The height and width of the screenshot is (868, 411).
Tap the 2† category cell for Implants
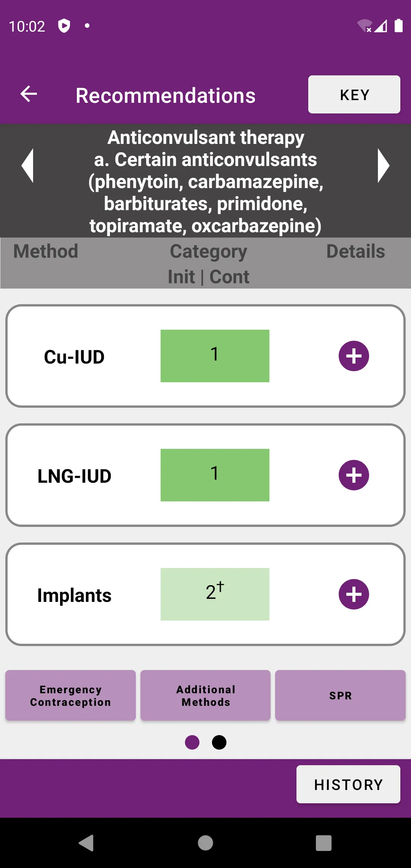[215, 594]
